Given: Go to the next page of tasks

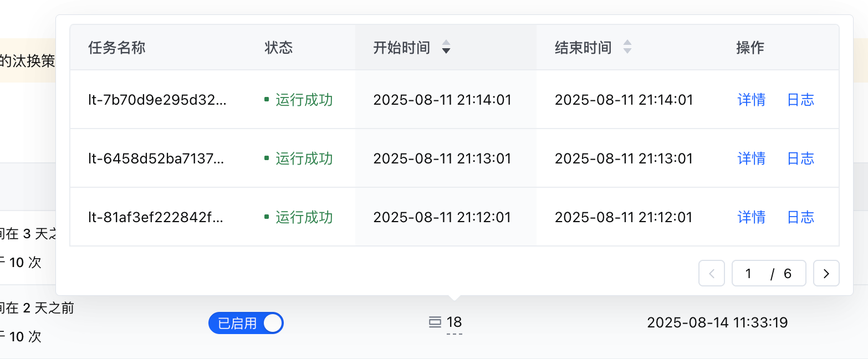Looking at the screenshot, I should pyautogui.click(x=826, y=274).
